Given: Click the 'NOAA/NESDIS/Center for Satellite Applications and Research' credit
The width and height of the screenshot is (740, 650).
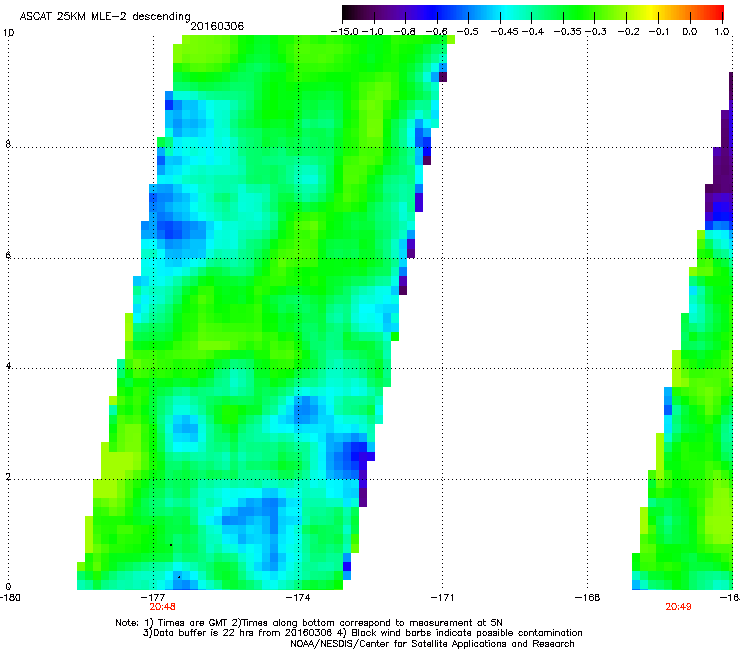Looking at the screenshot, I should tap(432, 644).
